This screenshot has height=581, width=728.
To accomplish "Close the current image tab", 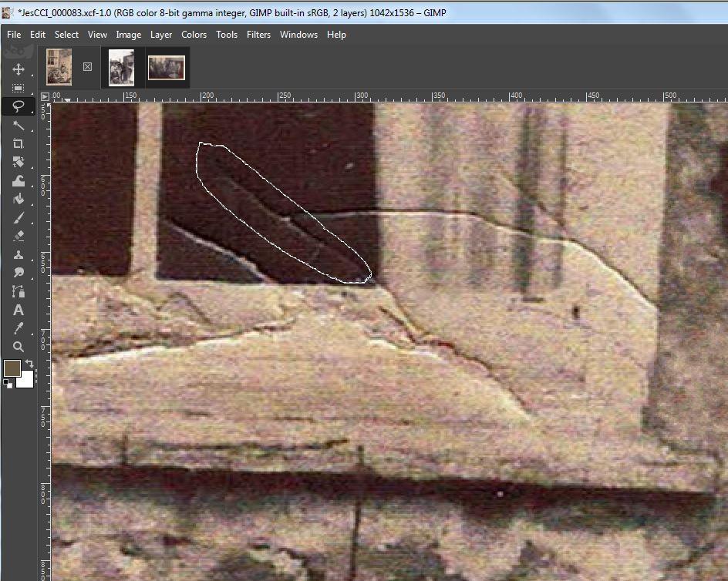I will pos(87,67).
